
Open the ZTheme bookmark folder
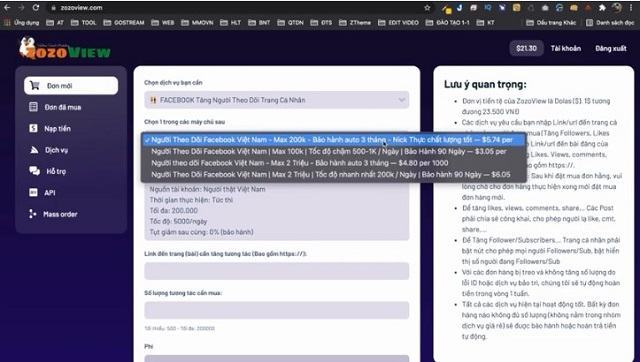click(355, 22)
